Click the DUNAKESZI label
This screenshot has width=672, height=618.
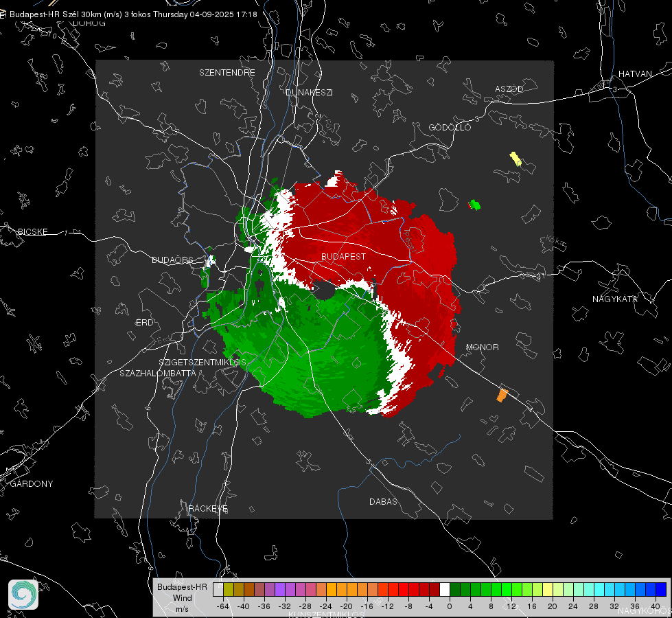(x=309, y=92)
